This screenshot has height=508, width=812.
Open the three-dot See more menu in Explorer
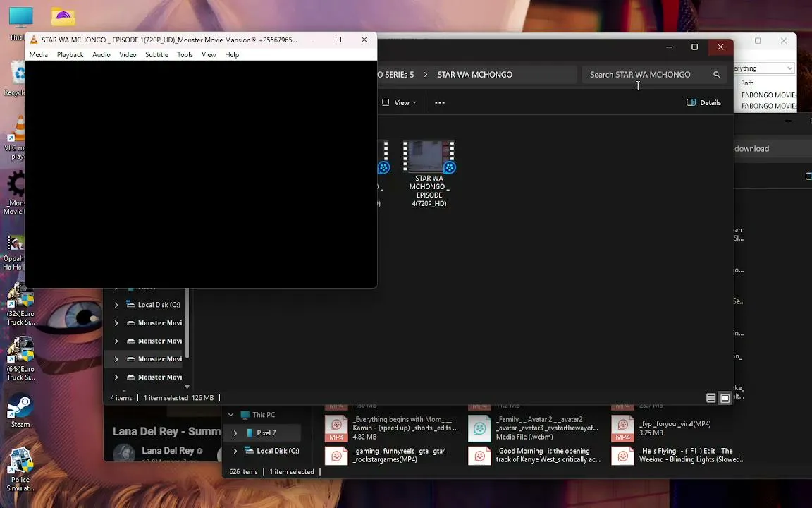click(x=440, y=102)
